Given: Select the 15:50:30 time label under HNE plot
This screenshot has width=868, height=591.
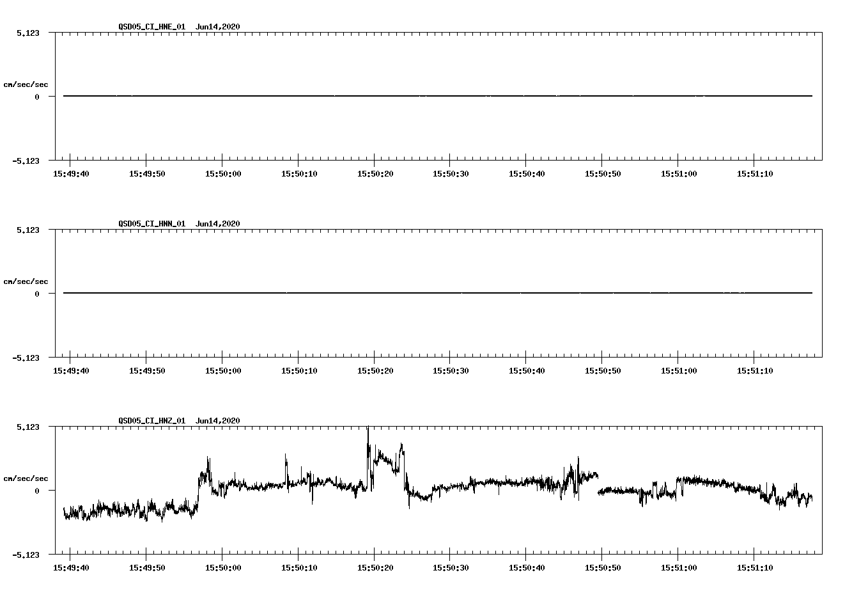Looking at the screenshot, I should (451, 173).
